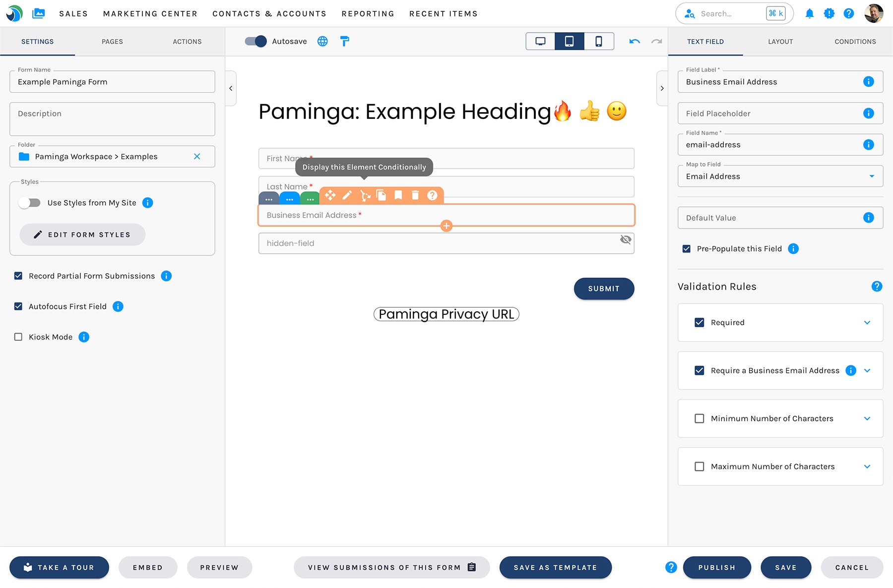Open the Actions tab
Screen dimensions: 893x588
pyautogui.click(x=187, y=42)
